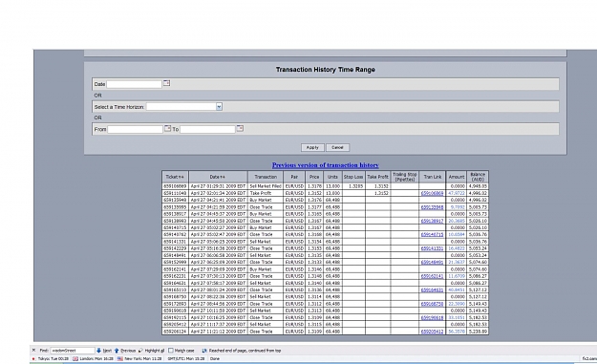The image size is (597, 364).
Task: Click the Units column header
Action: [332, 177]
